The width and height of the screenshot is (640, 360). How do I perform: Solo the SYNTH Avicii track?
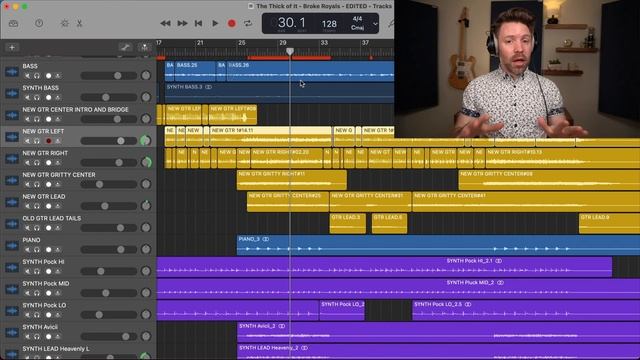tap(37, 337)
